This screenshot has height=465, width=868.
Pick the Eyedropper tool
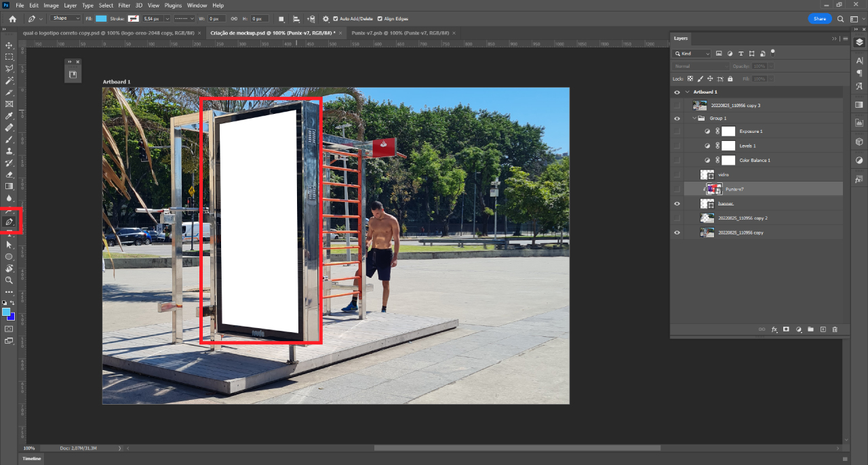9,116
